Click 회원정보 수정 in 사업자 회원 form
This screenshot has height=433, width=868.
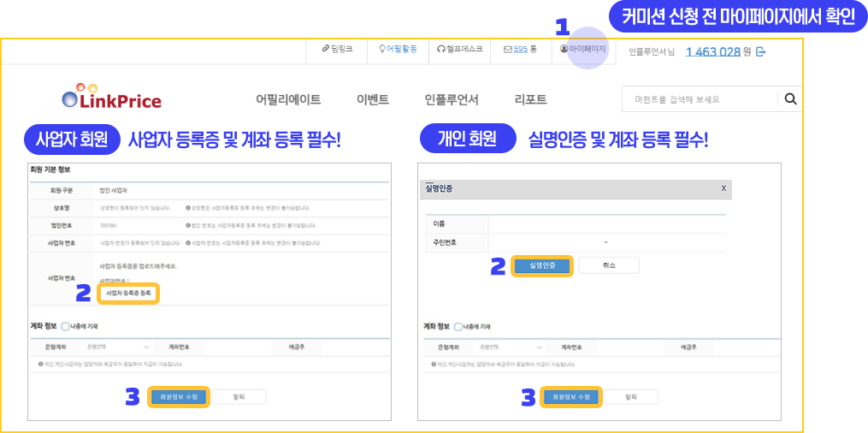(x=179, y=397)
